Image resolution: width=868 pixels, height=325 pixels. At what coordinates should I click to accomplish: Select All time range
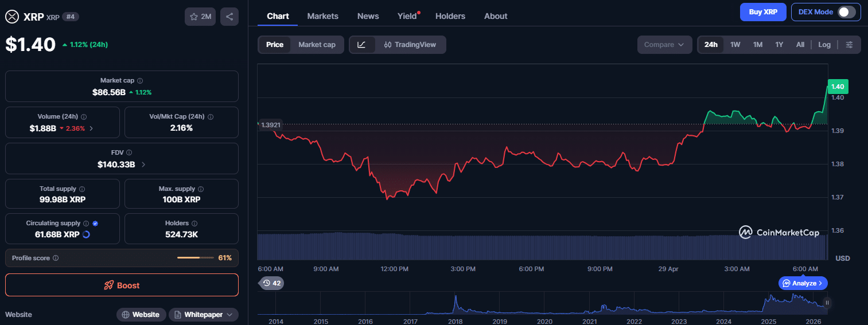800,45
